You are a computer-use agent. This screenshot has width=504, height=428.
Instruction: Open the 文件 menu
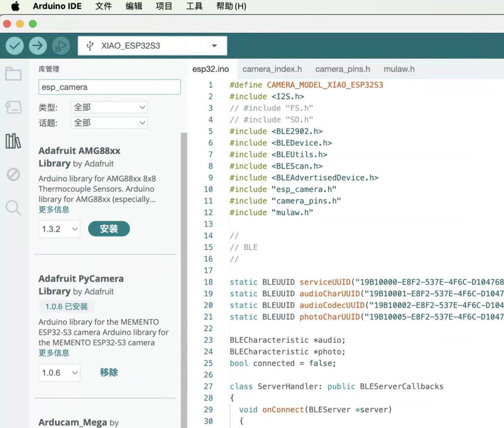(x=104, y=6)
